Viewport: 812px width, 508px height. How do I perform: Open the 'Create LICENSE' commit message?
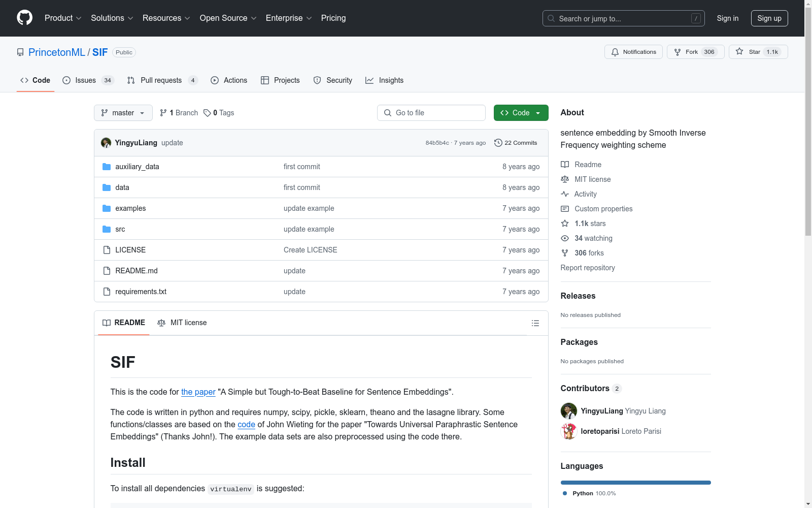(311, 250)
